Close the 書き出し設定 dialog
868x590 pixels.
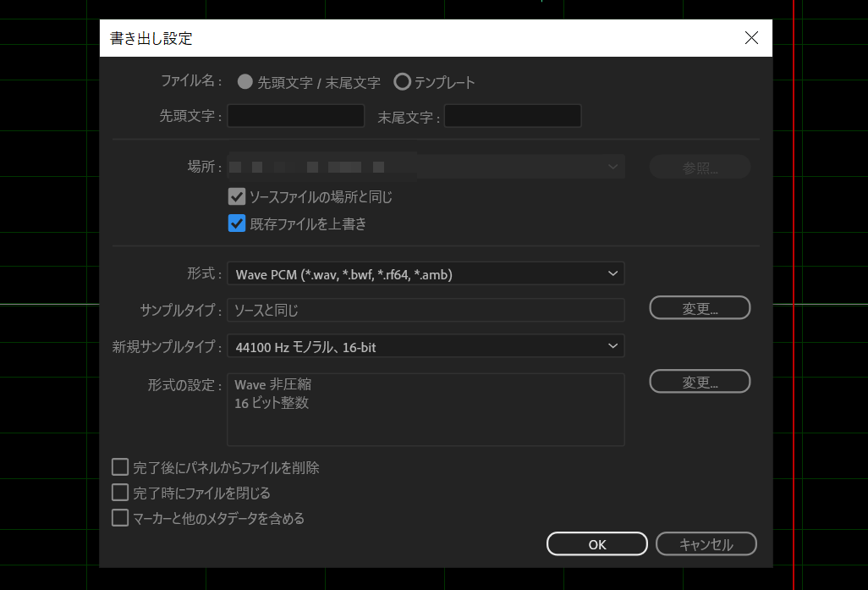click(x=751, y=37)
